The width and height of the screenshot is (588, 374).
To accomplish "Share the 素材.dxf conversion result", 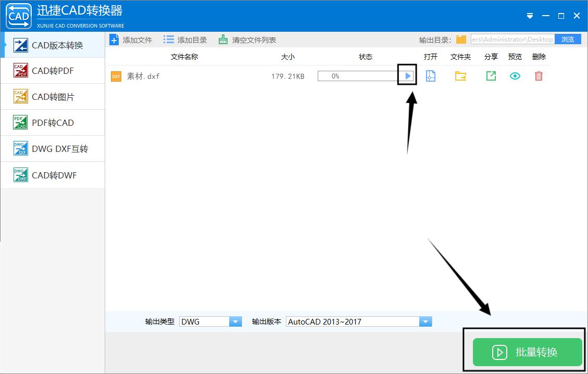I will click(490, 76).
